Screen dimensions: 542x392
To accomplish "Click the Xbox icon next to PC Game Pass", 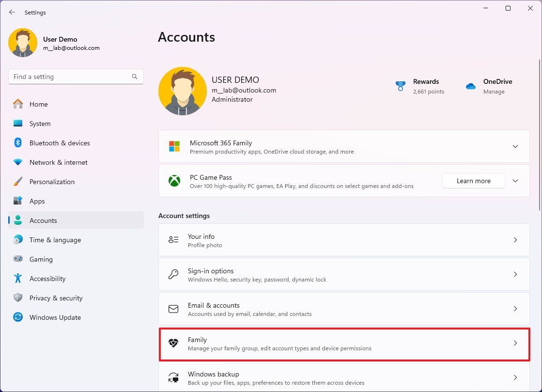I will [174, 181].
